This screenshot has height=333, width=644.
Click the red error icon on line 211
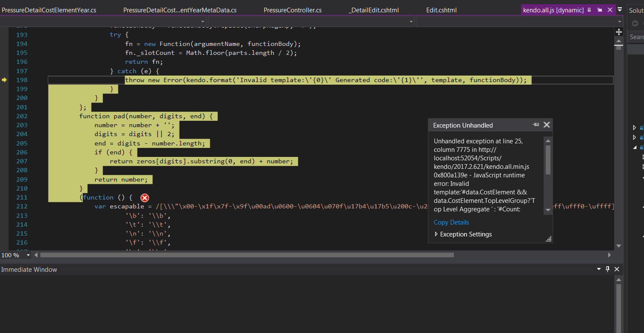[145, 198]
